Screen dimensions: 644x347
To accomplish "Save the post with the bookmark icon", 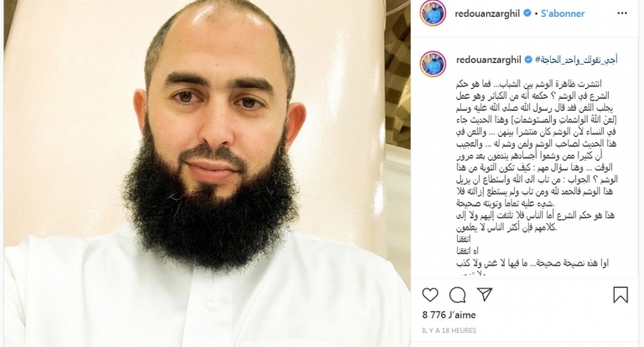I will [x=621, y=295].
